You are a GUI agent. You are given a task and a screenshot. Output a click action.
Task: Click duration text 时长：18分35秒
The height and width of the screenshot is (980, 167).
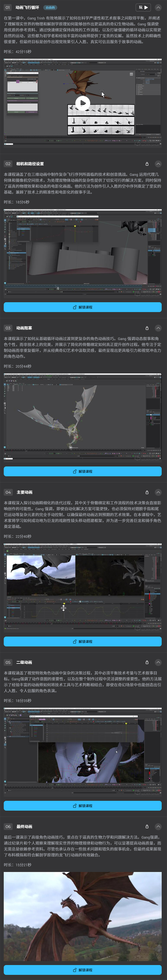[18, 701]
